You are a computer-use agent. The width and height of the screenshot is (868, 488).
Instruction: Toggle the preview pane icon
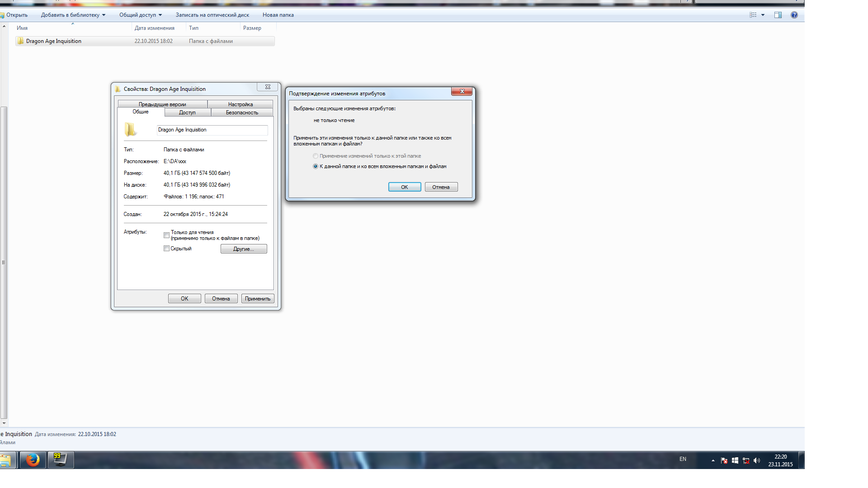(778, 15)
